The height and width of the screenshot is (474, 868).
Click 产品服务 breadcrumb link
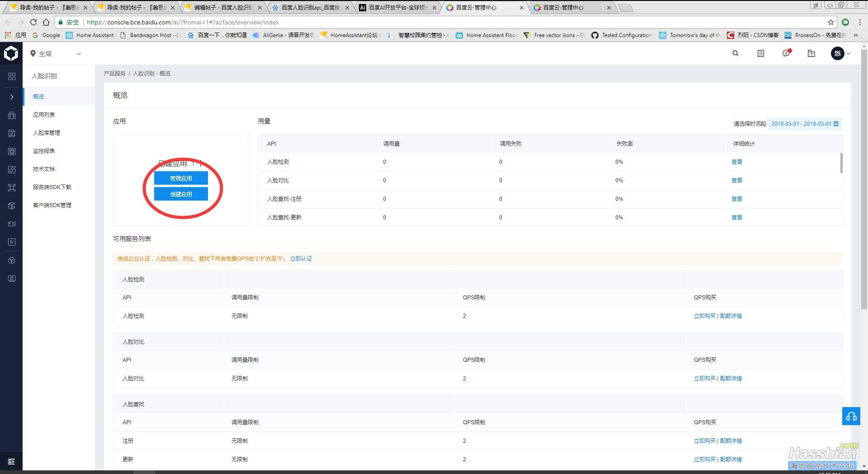[x=114, y=73]
